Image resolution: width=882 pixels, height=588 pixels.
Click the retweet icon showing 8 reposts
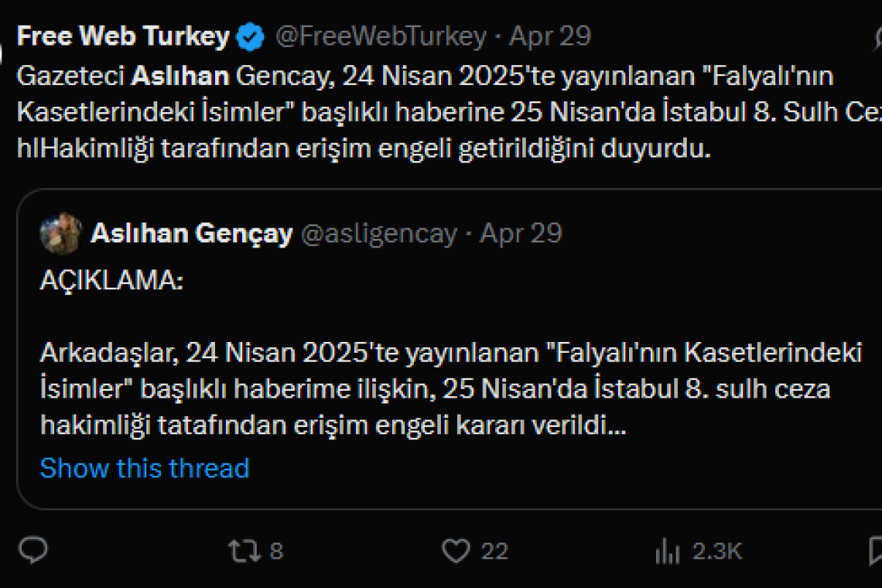tap(246, 551)
